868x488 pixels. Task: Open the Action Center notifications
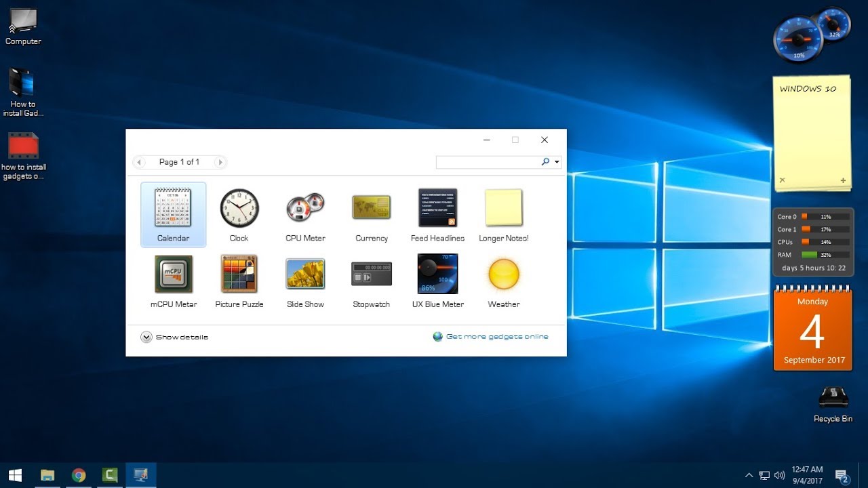pyautogui.click(x=842, y=476)
